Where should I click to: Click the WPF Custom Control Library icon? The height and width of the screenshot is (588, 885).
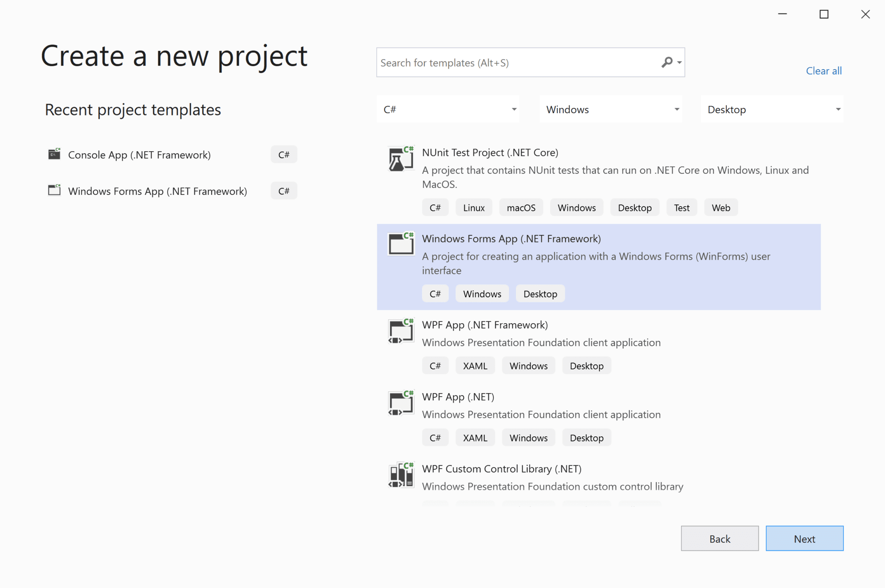(400, 475)
